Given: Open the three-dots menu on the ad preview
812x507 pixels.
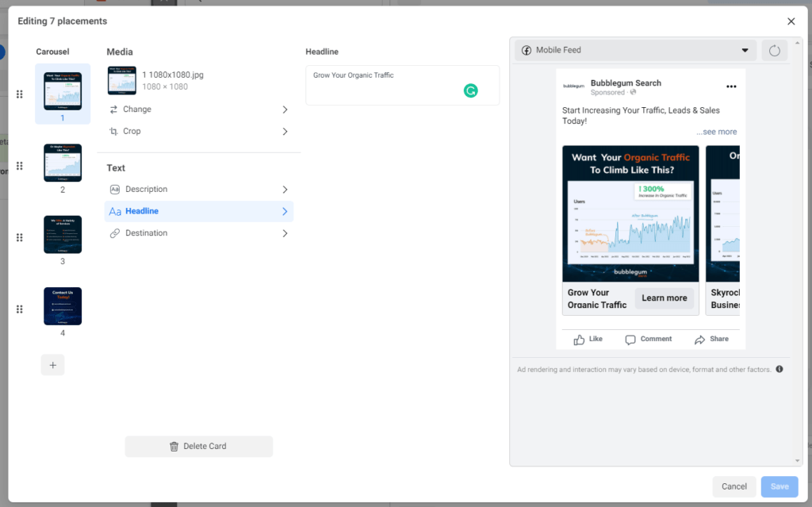Looking at the screenshot, I should click(x=730, y=86).
